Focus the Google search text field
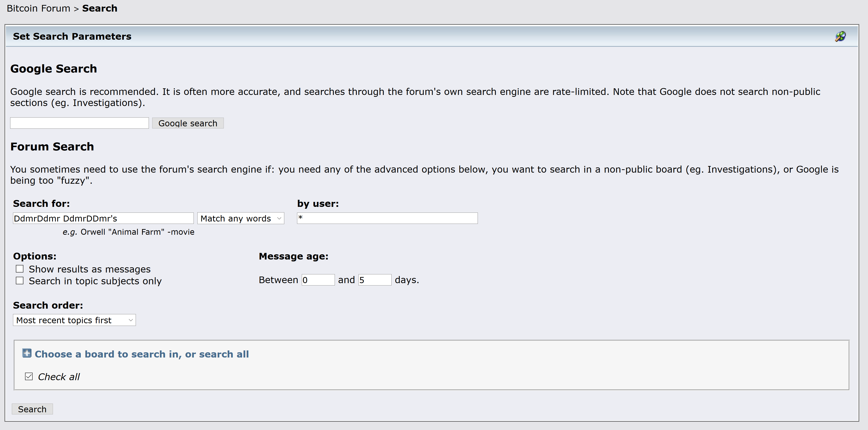 tap(79, 123)
